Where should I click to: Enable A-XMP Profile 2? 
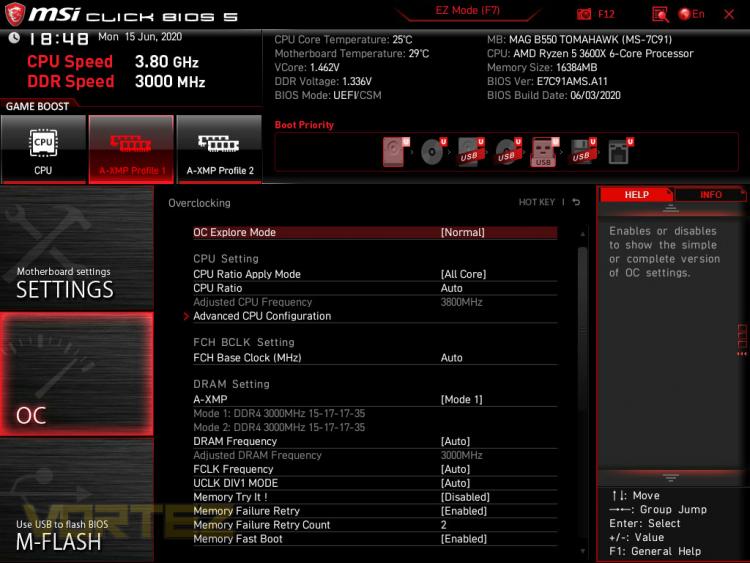coord(220,148)
